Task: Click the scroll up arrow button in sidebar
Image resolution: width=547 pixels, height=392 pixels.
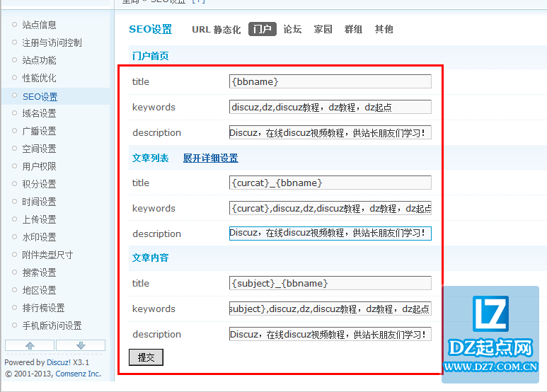Action: [x=30, y=345]
